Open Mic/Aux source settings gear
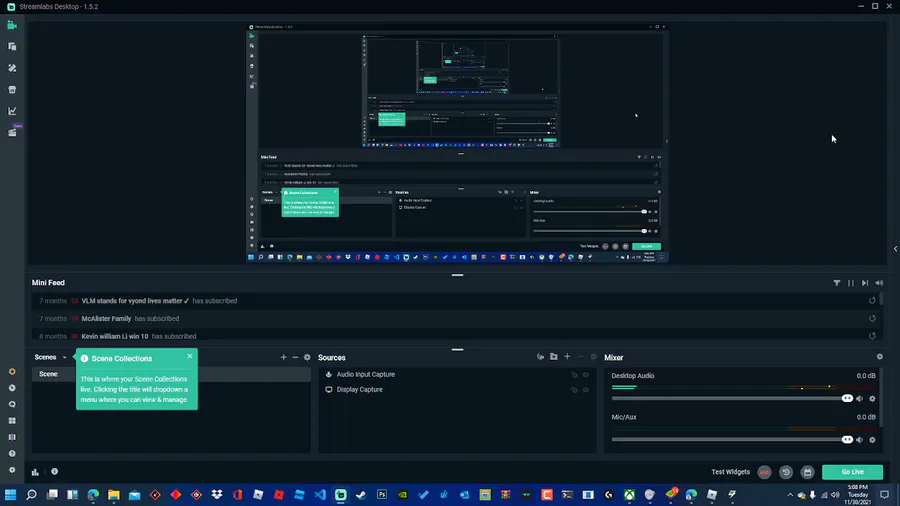Image resolution: width=900 pixels, height=506 pixels. point(872,440)
